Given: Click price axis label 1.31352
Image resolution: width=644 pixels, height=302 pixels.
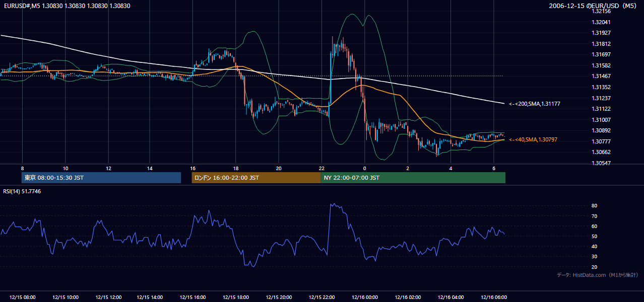Looking at the screenshot, I should coord(601,87).
